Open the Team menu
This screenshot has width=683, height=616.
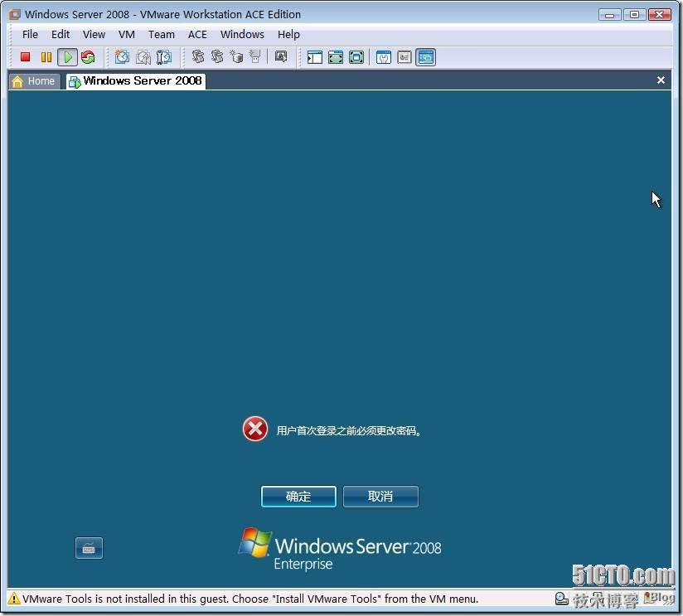tap(162, 35)
